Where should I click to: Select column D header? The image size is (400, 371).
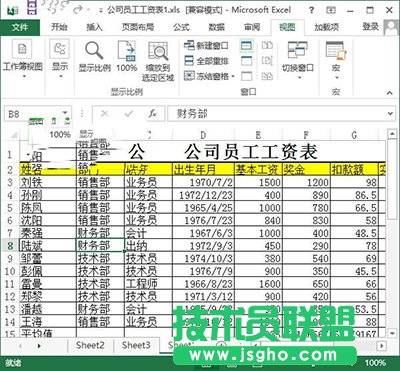(203, 135)
